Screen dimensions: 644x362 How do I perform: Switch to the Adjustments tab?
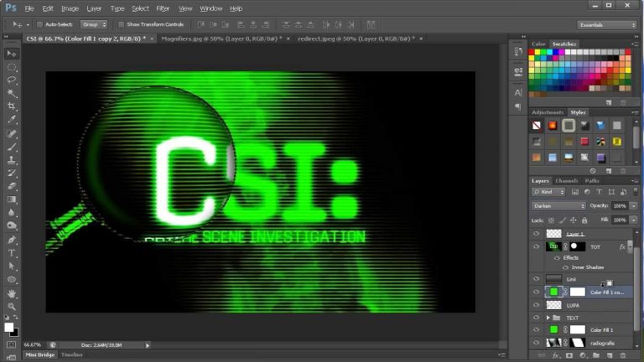pyautogui.click(x=548, y=112)
